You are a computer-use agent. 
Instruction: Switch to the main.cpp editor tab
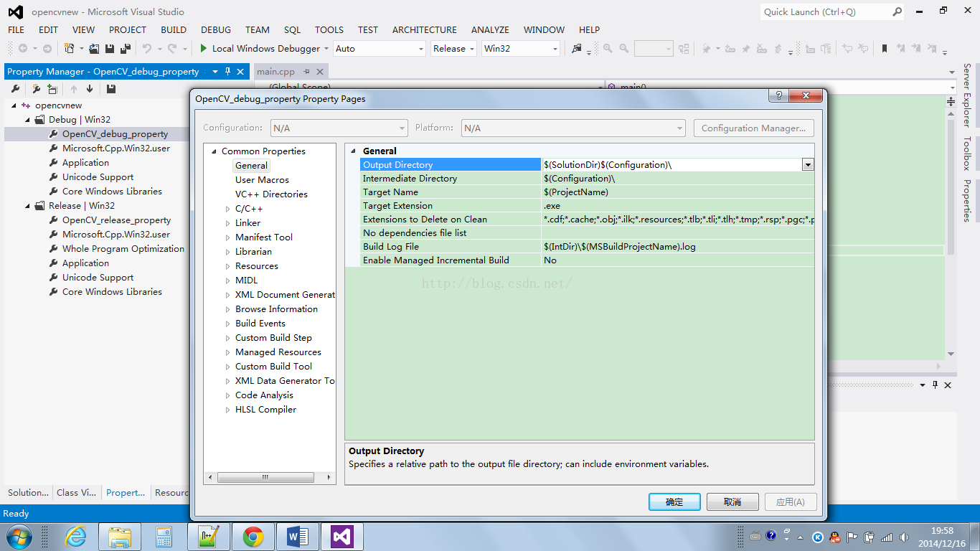275,72
